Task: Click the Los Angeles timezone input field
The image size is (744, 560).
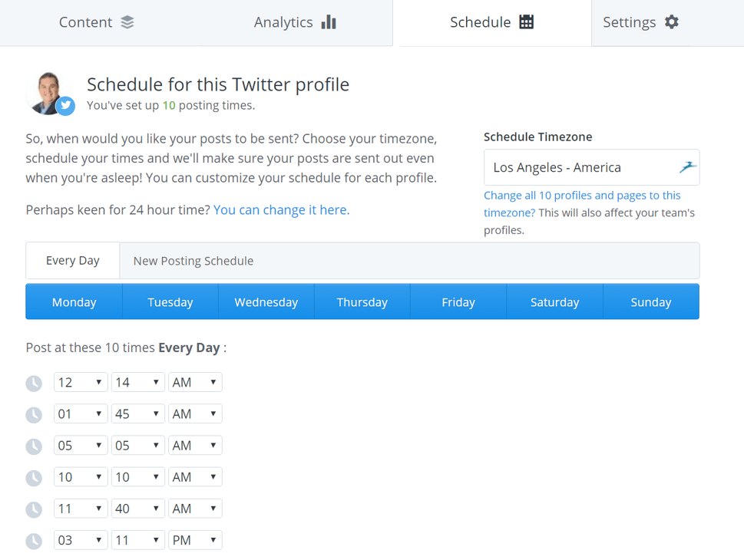Action: pos(591,167)
